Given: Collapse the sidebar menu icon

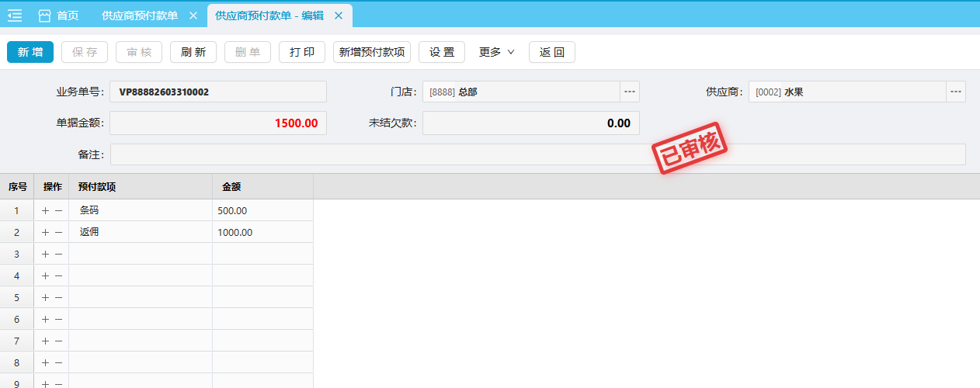Looking at the screenshot, I should pos(15,16).
